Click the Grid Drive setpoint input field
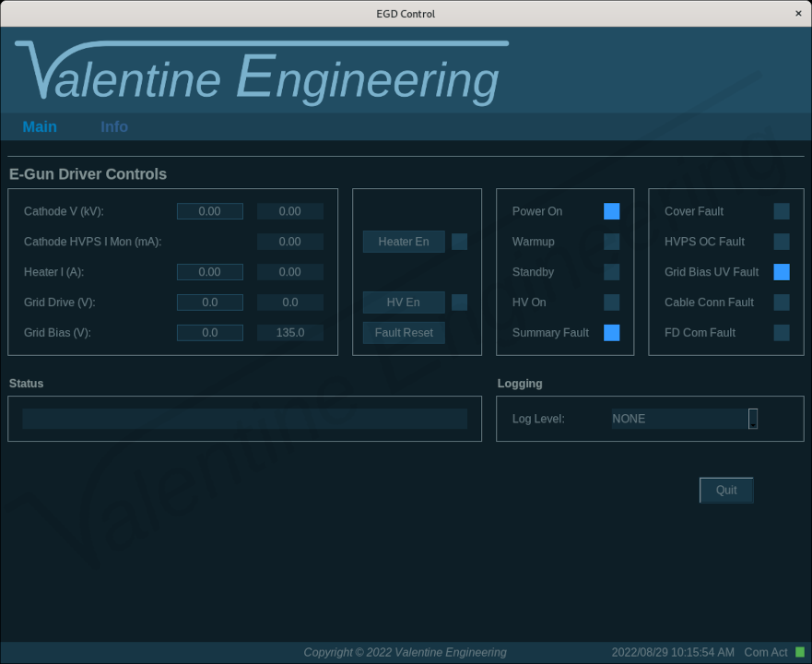Screen dimensions: 812x664 [x=210, y=302]
